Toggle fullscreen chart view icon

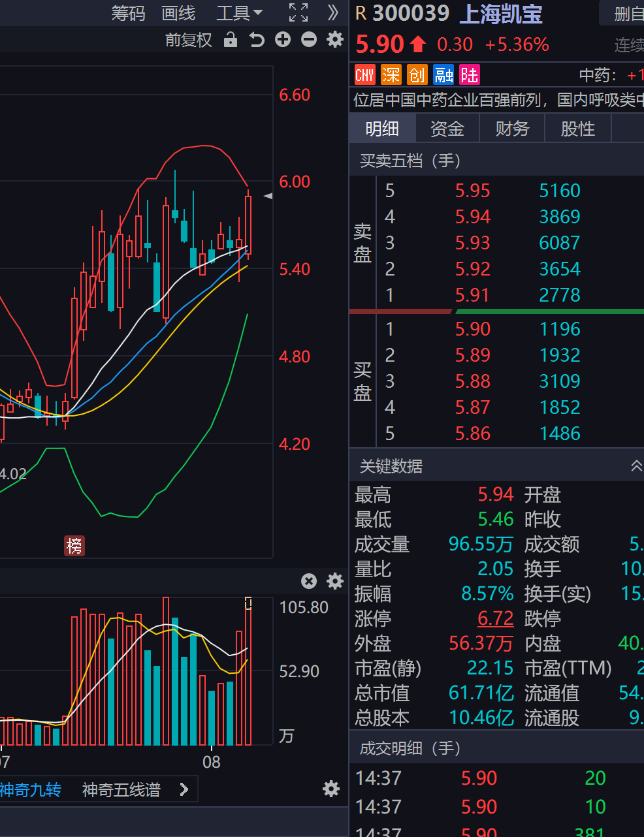298,12
